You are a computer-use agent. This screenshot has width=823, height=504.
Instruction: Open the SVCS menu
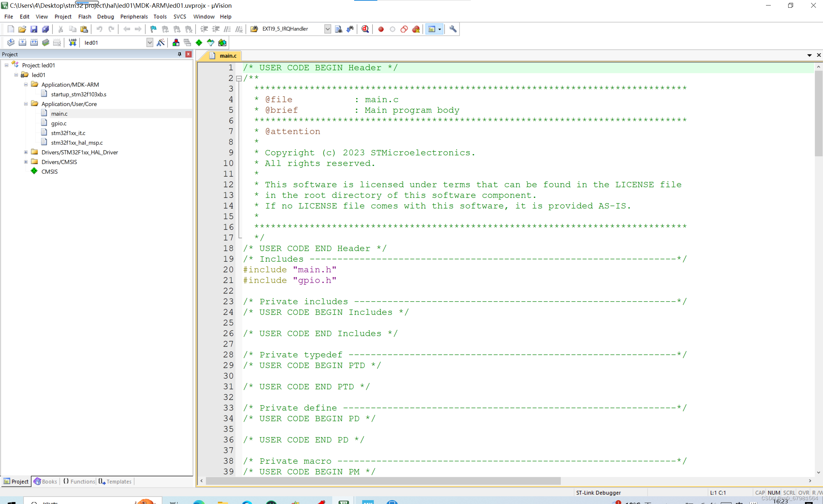tap(180, 16)
